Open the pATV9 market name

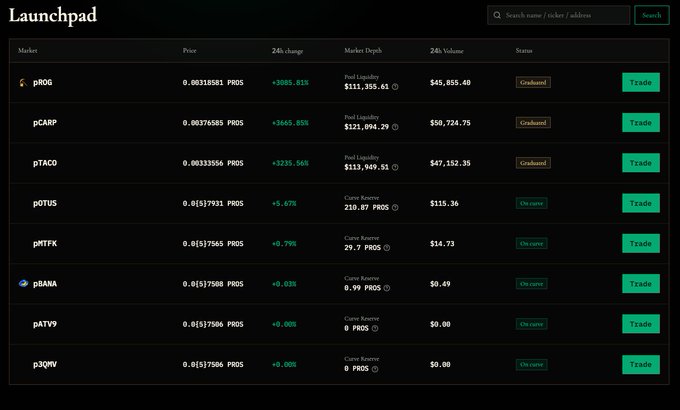pos(45,324)
